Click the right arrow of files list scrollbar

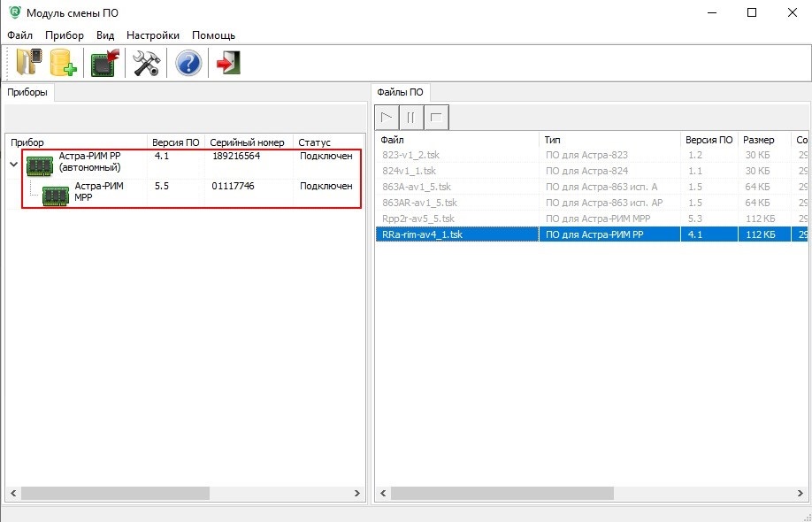click(x=799, y=493)
